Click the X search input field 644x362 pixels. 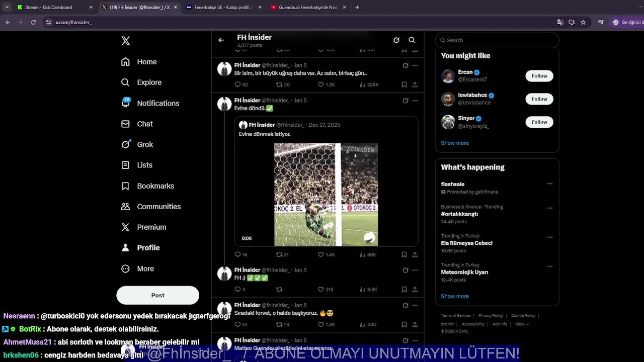pos(497,40)
